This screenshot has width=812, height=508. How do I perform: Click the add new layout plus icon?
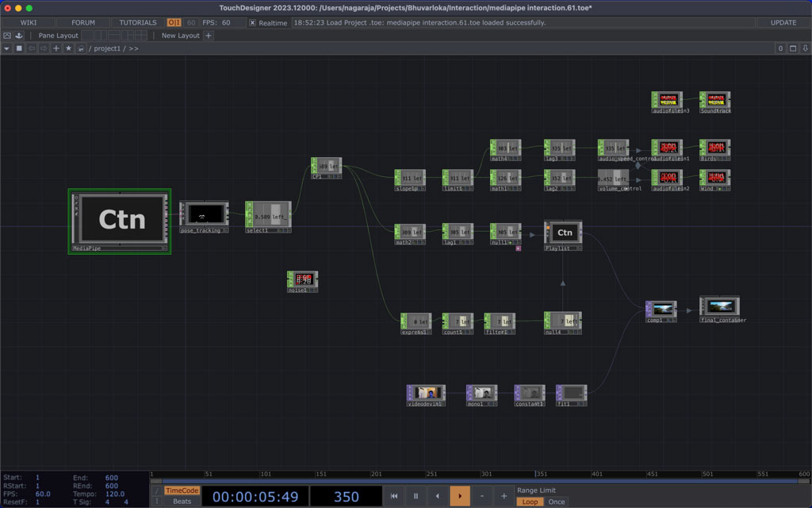click(x=209, y=36)
